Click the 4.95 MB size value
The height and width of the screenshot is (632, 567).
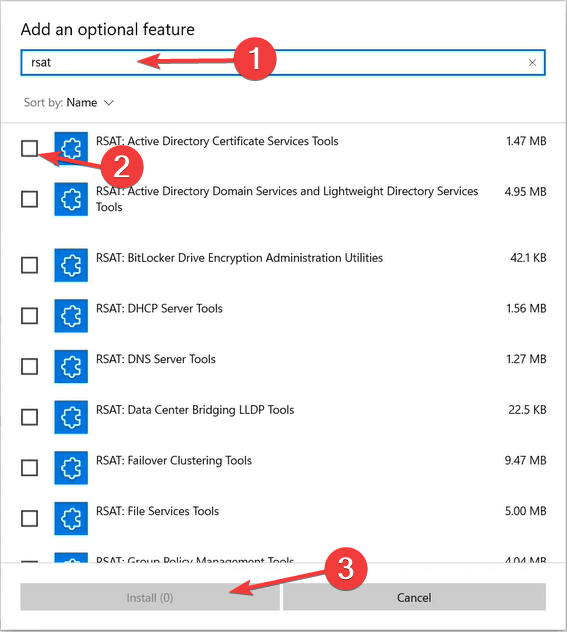click(525, 191)
